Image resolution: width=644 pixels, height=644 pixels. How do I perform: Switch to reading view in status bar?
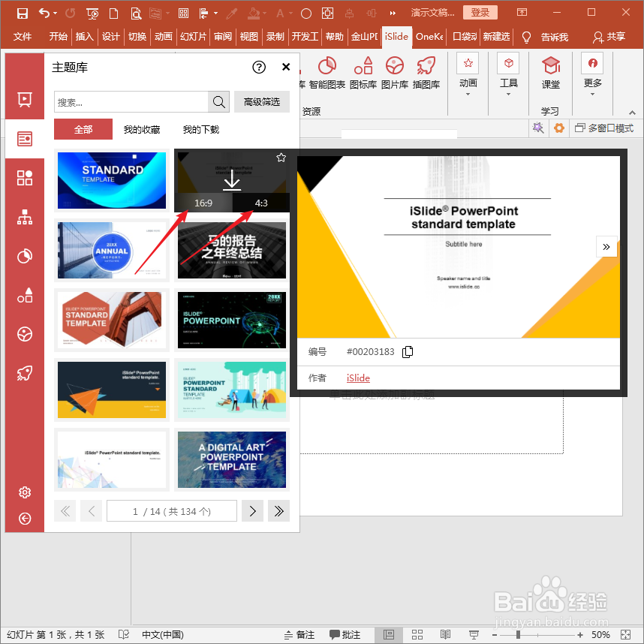(x=446, y=634)
